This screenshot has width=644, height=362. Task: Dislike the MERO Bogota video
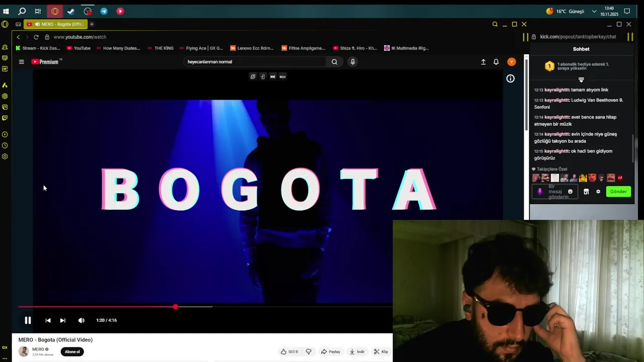tap(308, 351)
